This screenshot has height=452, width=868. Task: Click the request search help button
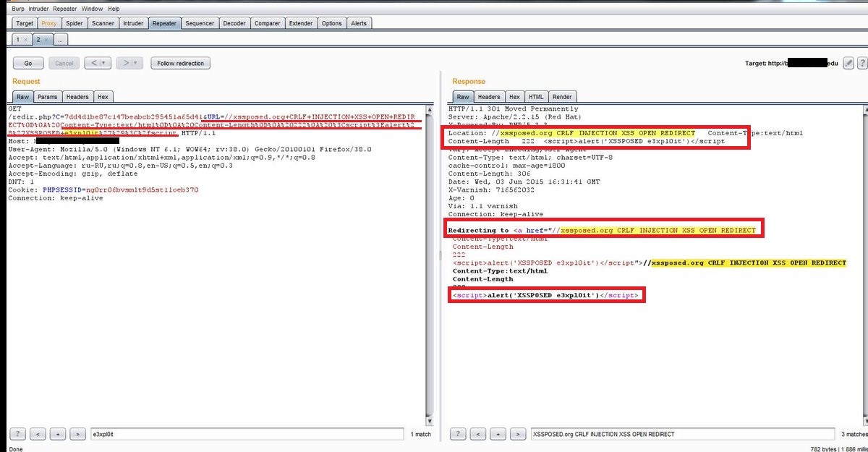point(19,434)
